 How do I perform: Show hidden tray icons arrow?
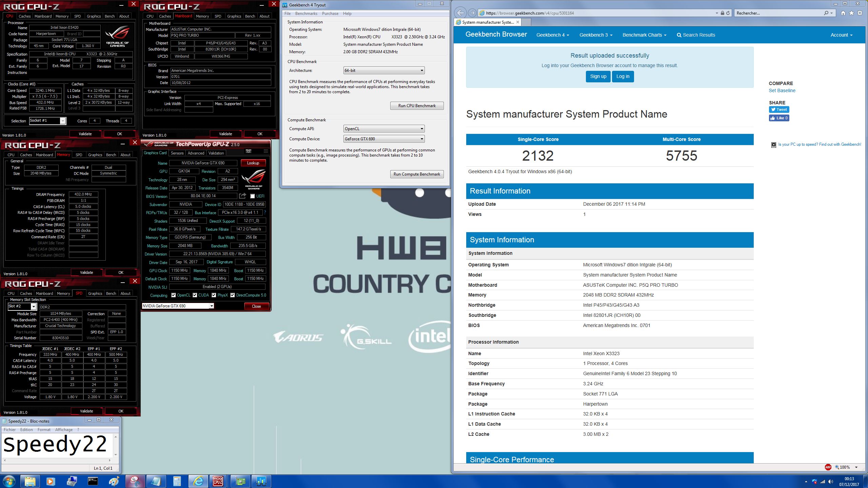pyautogui.click(x=806, y=482)
